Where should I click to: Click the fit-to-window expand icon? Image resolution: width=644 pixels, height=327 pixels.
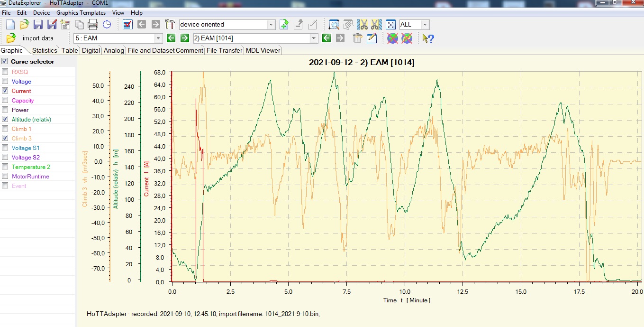(x=390, y=25)
